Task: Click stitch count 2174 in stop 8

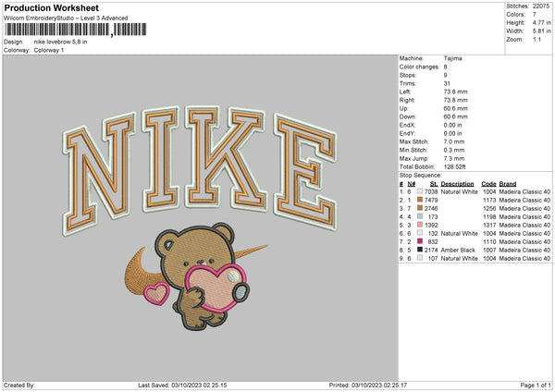Action: [x=431, y=251]
